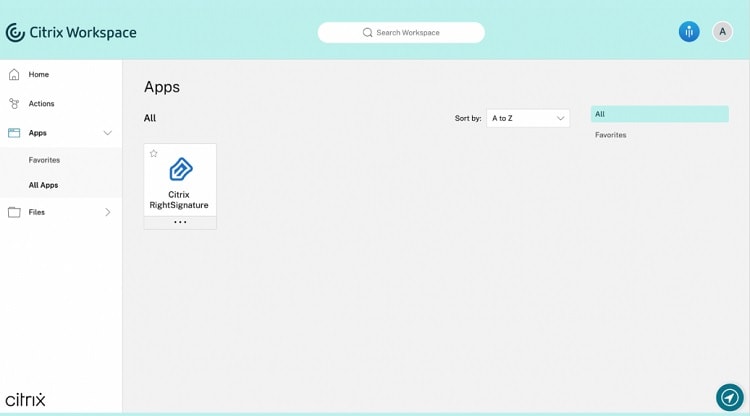Click the compass button at the bottom right
Viewport: 750px width, 416px height.
click(x=729, y=397)
